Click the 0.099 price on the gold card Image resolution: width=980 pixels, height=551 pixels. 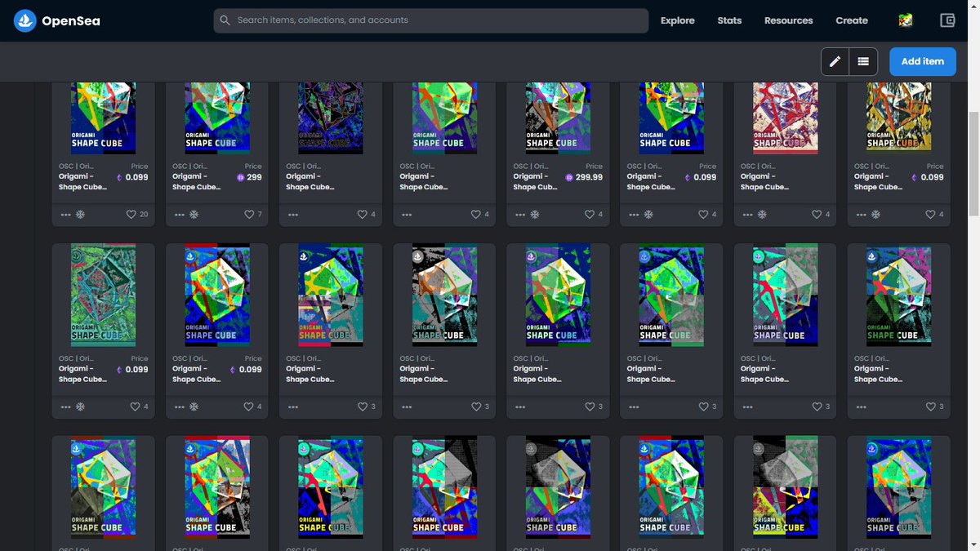[x=933, y=177]
